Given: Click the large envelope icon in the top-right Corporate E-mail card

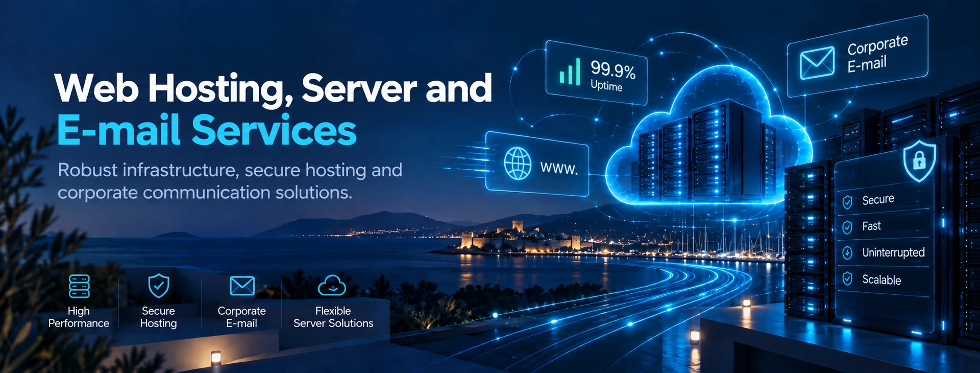Looking at the screenshot, I should point(817,63).
